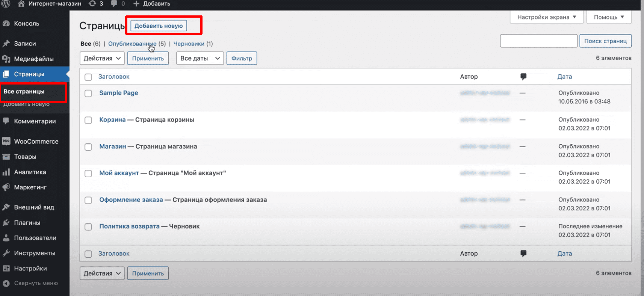Open the Добавить новую submenu item in sidebar
The width and height of the screenshot is (644, 296).
(x=26, y=104)
